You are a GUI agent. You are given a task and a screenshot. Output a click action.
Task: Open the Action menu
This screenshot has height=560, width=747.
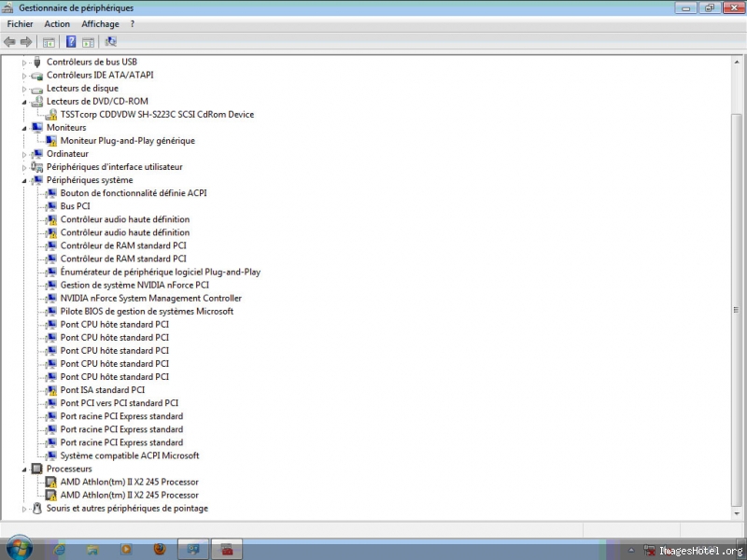point(57,24)
